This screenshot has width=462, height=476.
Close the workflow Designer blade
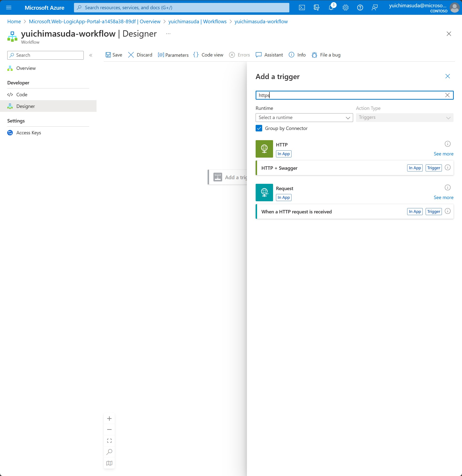click(449, 34)
